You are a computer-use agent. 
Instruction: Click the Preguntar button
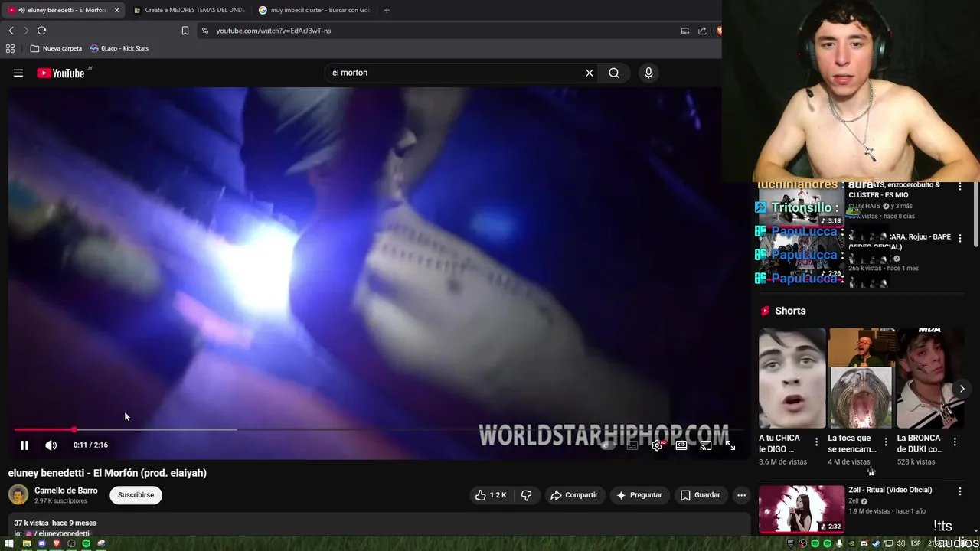[x=639, y=495]
